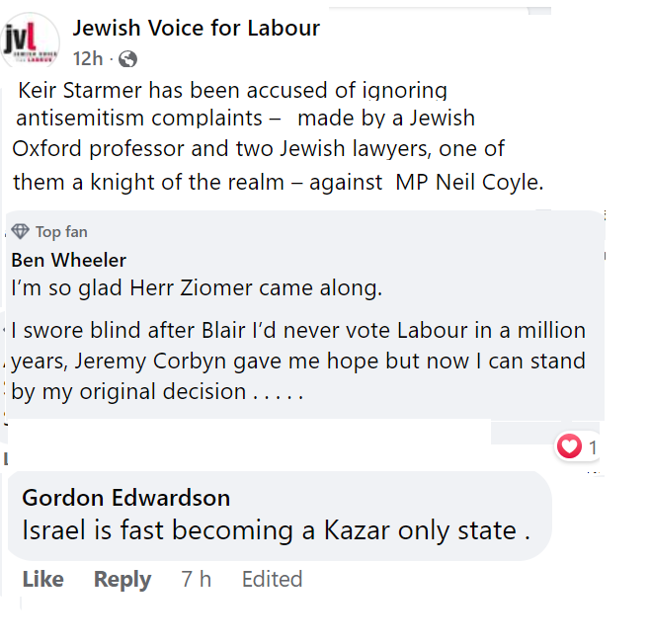Click the 'Herr Ziomer came along' comment line
The width and height of the screenshot is (650, 644).
[x=196, y=289]
